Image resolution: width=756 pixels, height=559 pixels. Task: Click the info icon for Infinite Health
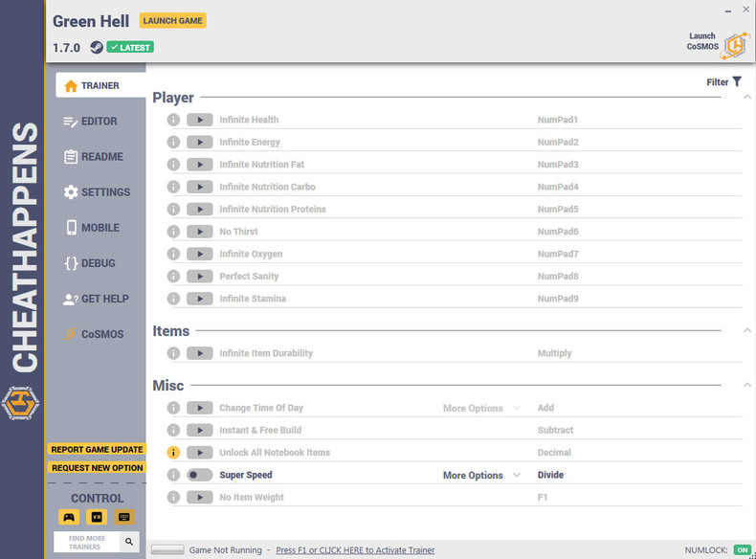tap(173, 120)
